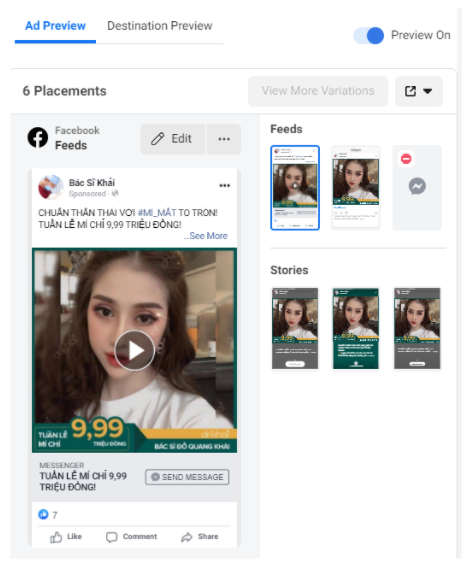Turn off the Preview On toggle
The image size is (462, 579).
click(x=369, y=35)
